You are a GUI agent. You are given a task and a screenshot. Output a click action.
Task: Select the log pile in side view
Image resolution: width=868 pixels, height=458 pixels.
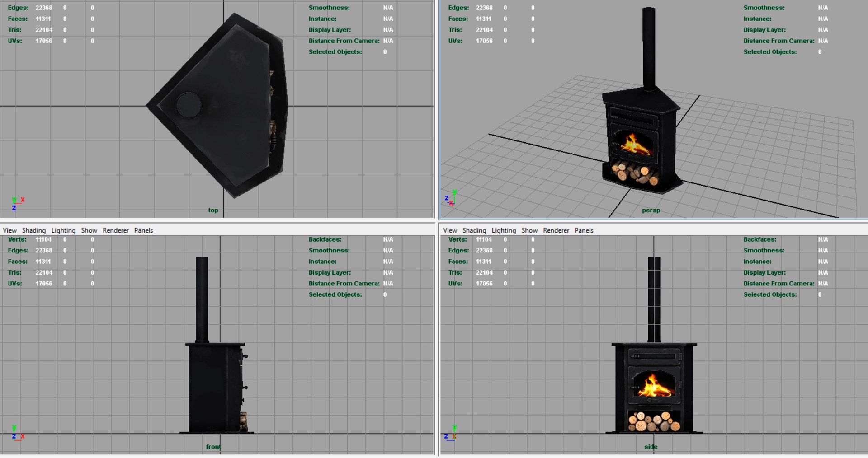pyautogui.click(x=654, y=421)
